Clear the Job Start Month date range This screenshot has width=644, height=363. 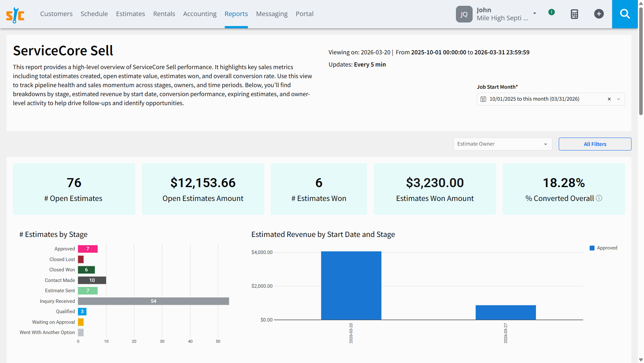(x=609, y=99)
